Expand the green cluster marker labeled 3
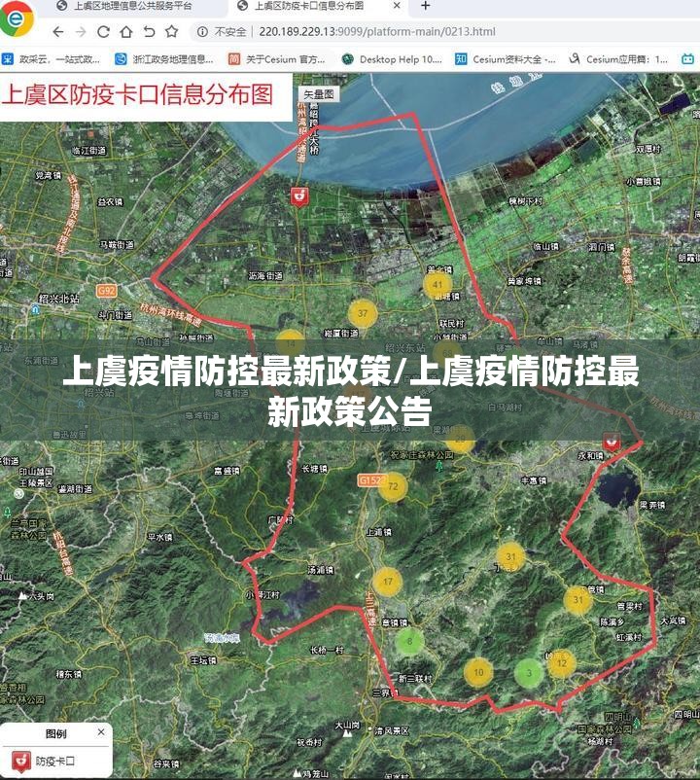This screenshot has width=700, height=780. click(x=529, y=672)
